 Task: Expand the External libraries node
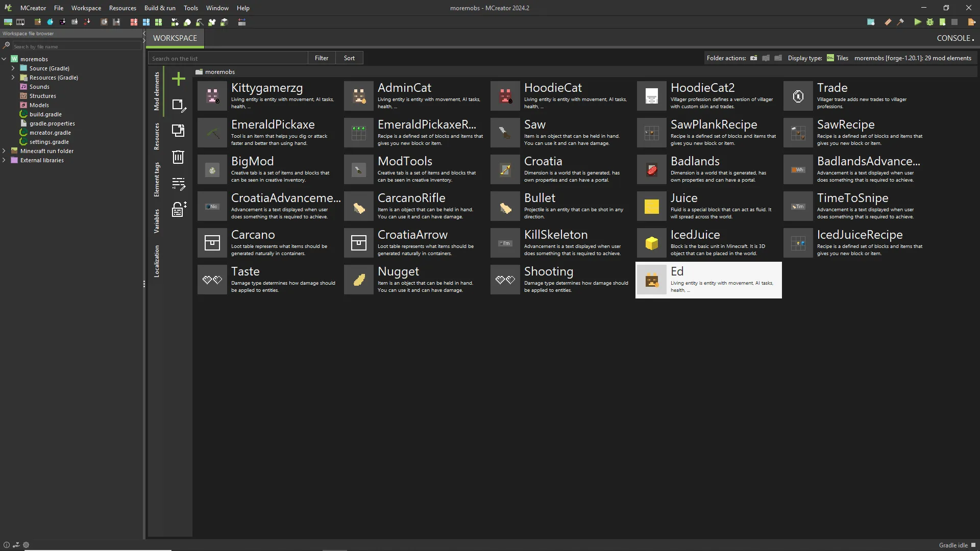[4, 160]
